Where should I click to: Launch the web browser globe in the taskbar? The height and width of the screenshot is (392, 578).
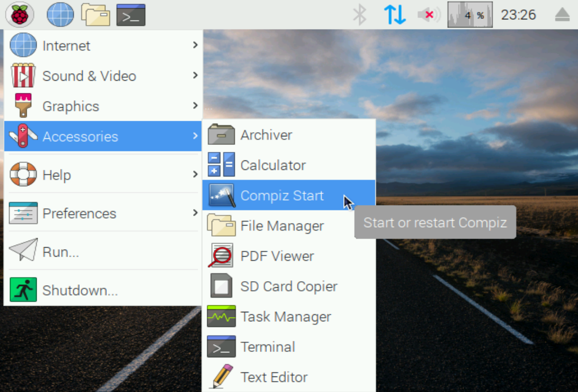[x=60, y=15]
